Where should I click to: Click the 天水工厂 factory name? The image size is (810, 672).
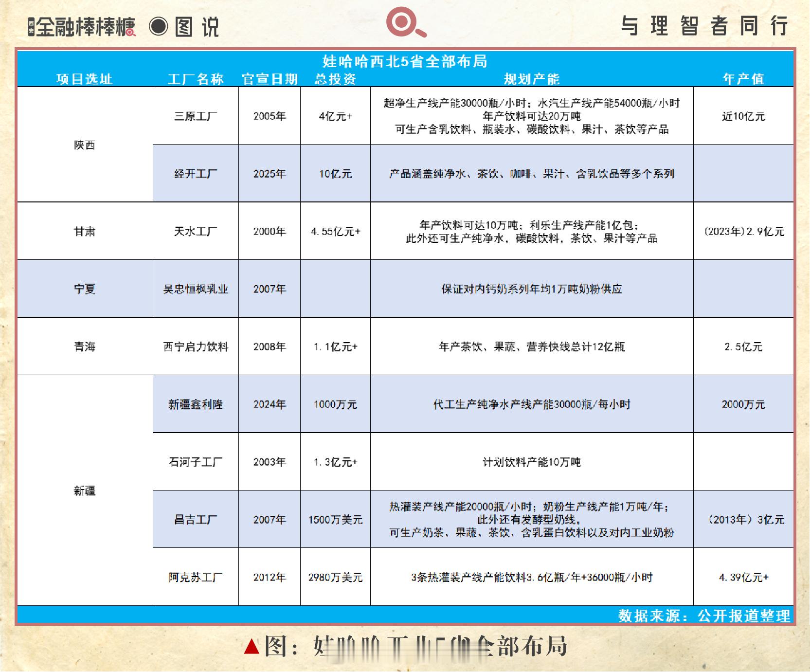pyautogui.click(x=196, y=232)
